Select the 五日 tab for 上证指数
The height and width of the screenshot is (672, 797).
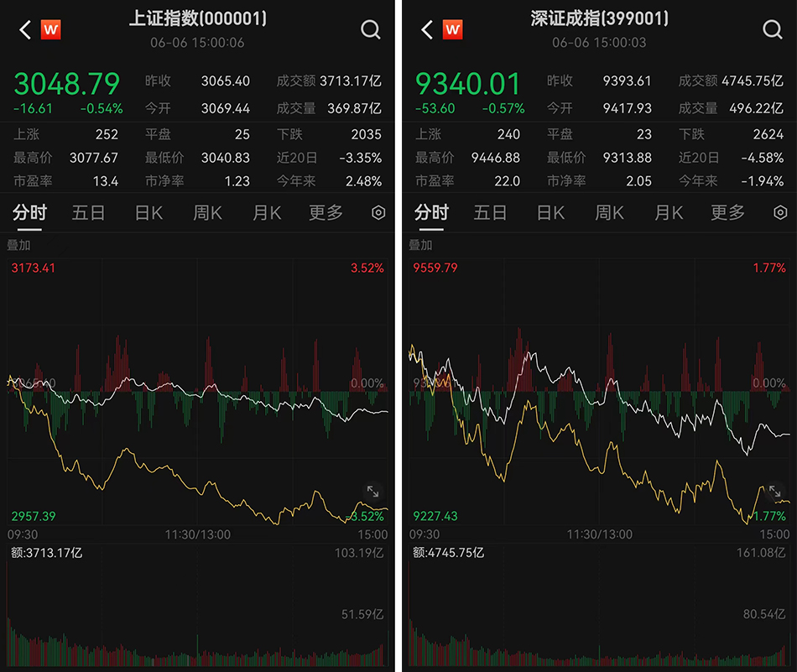point(88,213)
